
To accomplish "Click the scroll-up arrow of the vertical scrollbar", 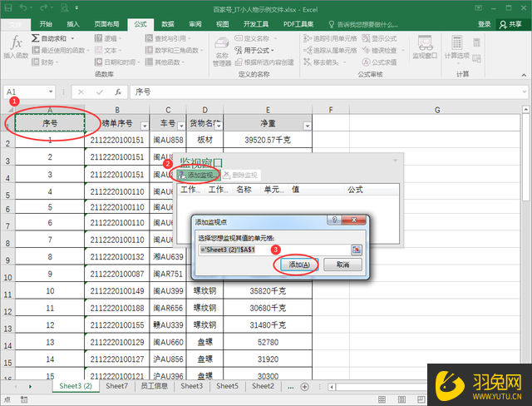I will tap(525, 109).
